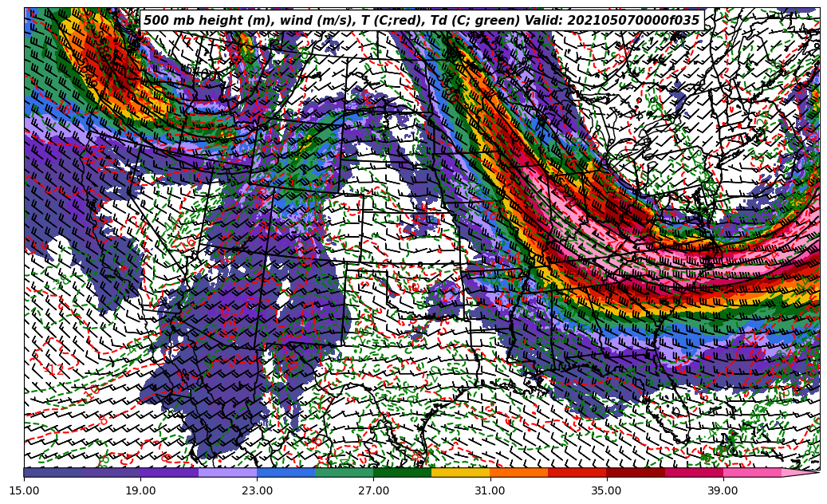Click the teal-green colorbar segment before 27.00
827x504 pixels.
click(x=345, y=472)
